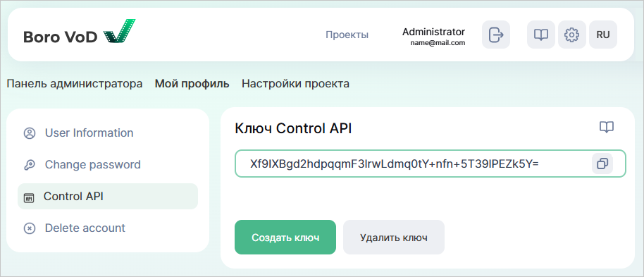Viewport: 644px width, 277px height.
Task: Click the API icon beside Control API
Action: [x=29, y=197]
